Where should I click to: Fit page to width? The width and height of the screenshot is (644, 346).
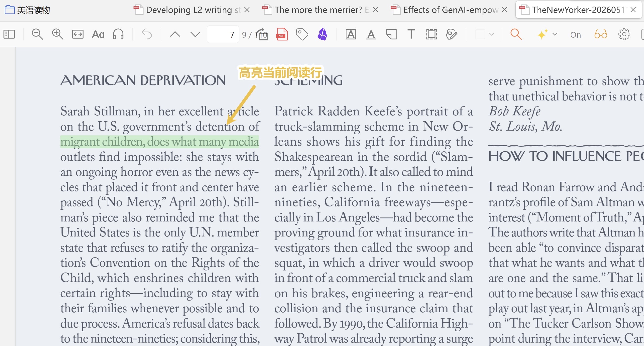tap(78, 34)
